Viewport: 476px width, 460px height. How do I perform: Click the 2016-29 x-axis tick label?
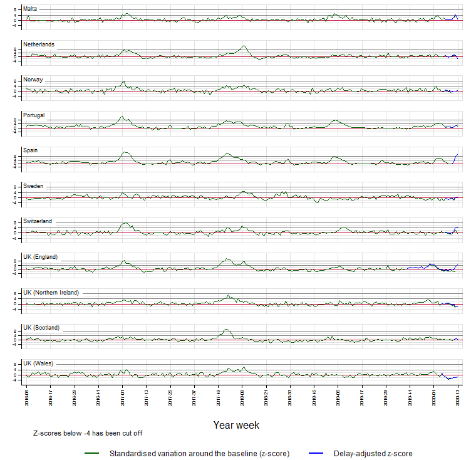[75, 398]
